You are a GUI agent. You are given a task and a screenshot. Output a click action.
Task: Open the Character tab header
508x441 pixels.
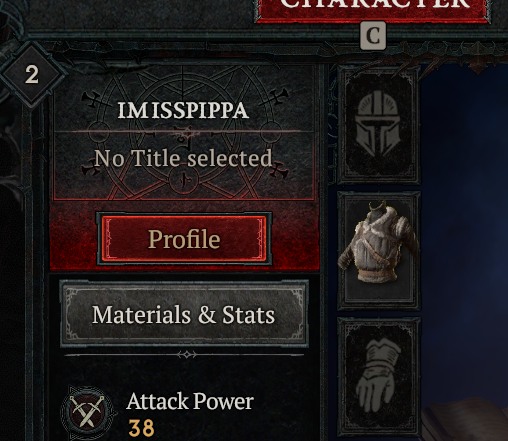[372, 9]
